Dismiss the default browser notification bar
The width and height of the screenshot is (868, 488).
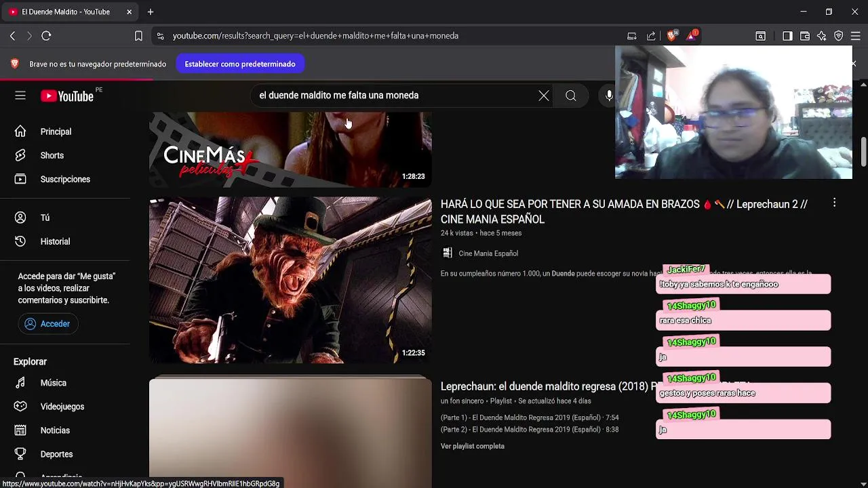point(854,64)
